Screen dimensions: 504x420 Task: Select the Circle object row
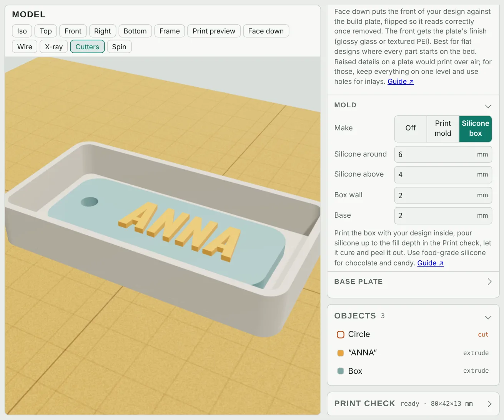point(413,334)
